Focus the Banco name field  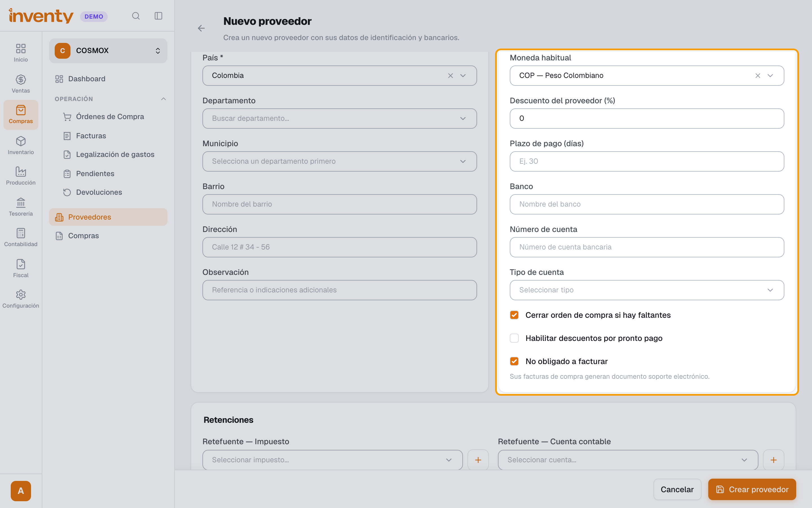pyautogui.click(x=646, y=204)
